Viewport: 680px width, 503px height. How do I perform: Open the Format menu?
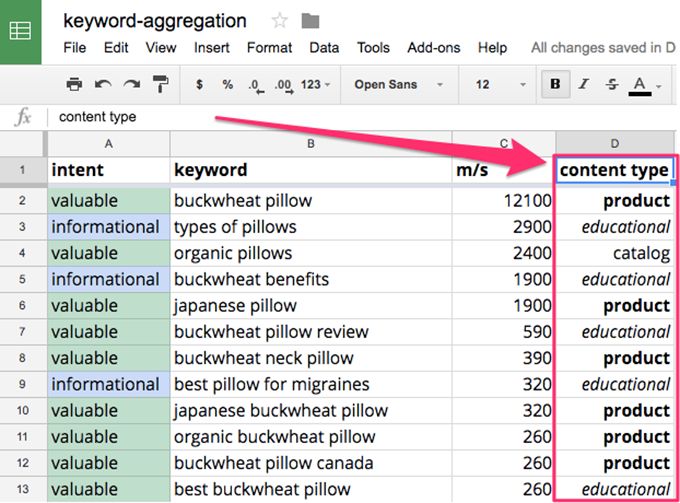click(x=269, y=47)
